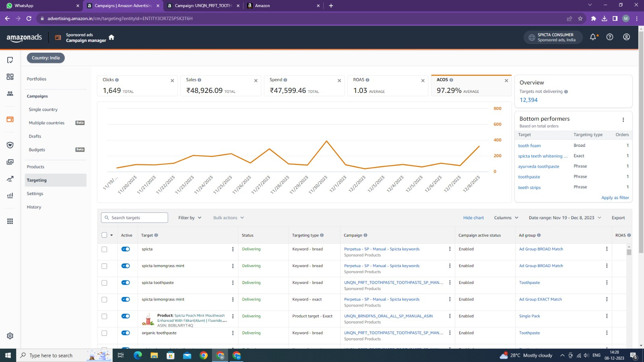The height and width of the screenshot is (362, 644).
Task: Open the tooth foam bottom performer
Action: (529, 146)
